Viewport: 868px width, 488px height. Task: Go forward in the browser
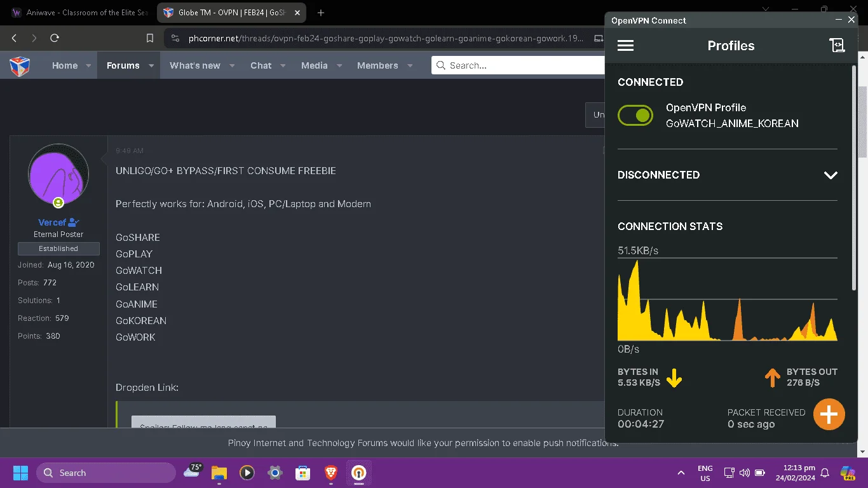click(34, 38)
